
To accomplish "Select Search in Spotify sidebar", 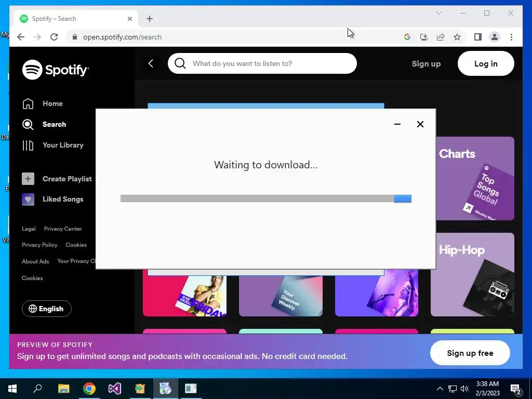I will pos(54,124).
